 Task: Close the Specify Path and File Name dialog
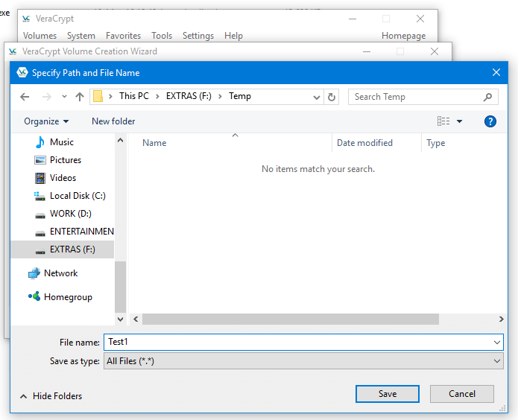pyautogui.click(x=496, y=72)
